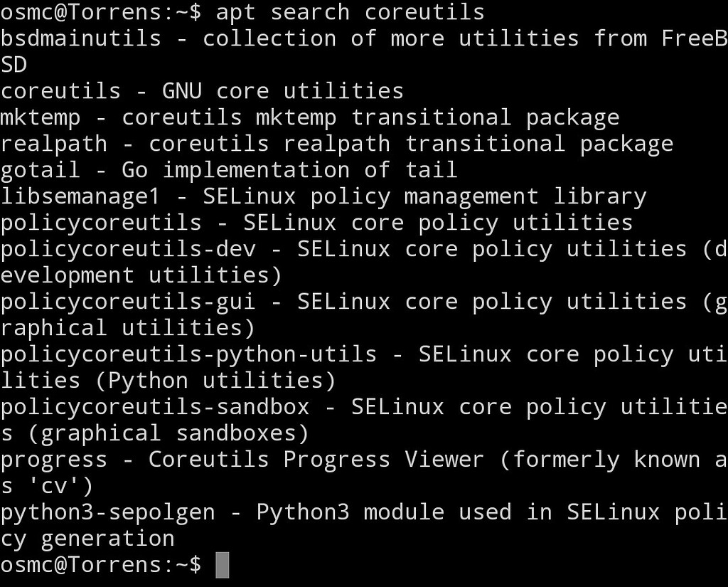The image size is (728, 587).
Task: Click the 'policycoreutils-python-utils' package name
Action: click(188, 355)
